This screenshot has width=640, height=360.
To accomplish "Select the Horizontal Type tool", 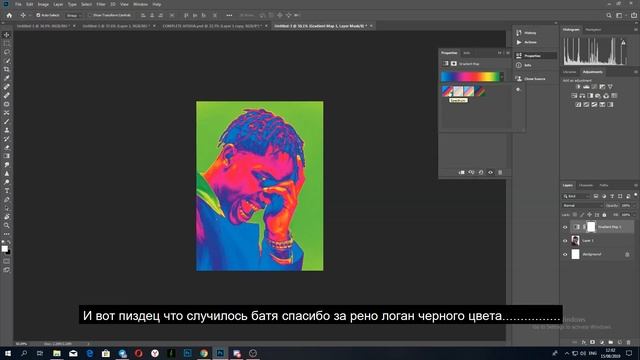I will [7, 191].
